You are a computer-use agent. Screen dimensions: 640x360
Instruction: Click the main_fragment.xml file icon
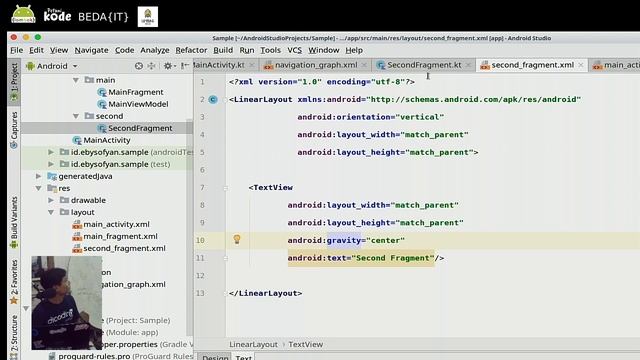pyautogui.click(x=77, y=236)
